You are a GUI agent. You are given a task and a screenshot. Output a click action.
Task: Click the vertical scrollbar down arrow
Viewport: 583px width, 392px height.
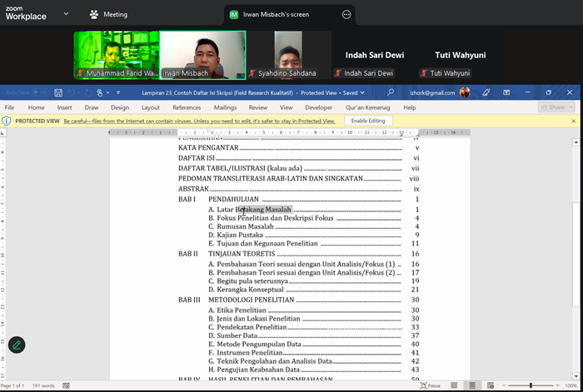(576, 376)
